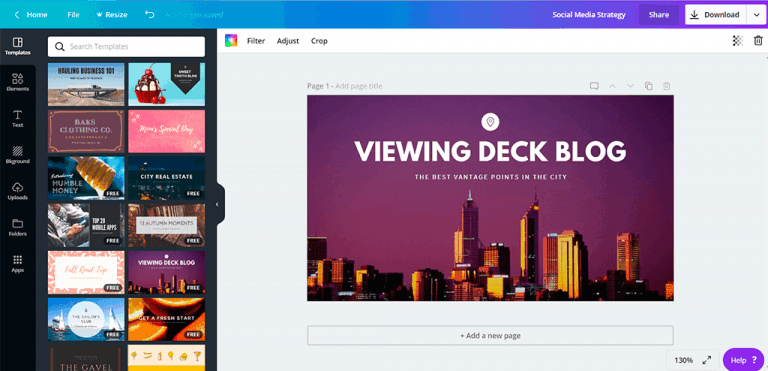The height and width of the screenshot is (371, 768).
Task: Select the Baks Clothing Co. template
Action: (86, 131)
